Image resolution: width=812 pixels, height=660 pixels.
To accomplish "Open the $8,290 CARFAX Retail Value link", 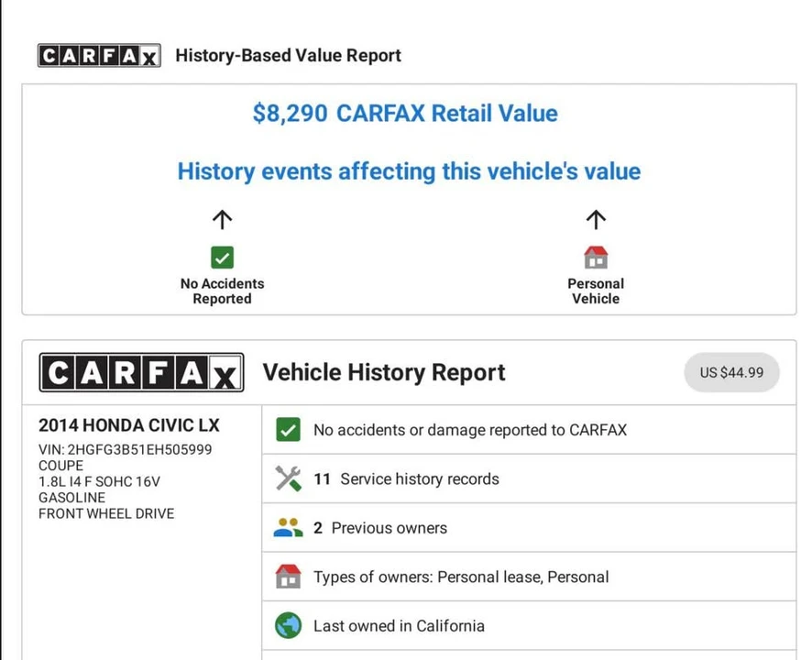I will 405,114.
